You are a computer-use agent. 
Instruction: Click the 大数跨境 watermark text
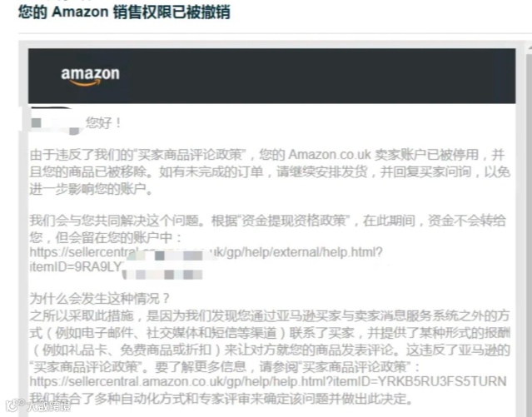click(49, 406)
